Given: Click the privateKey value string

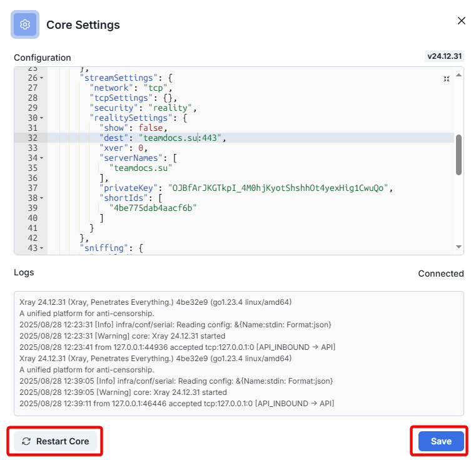Looking at the screenshot, I should tap(281, 188).
